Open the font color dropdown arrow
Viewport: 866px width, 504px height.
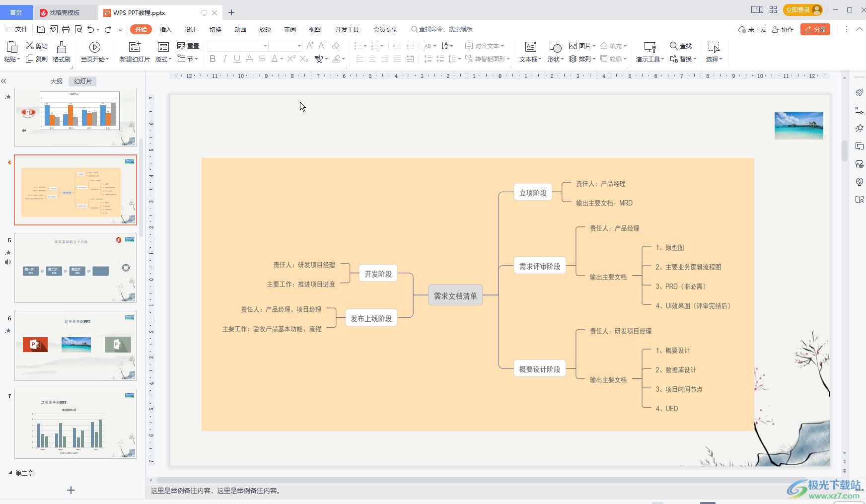[x=282, y=59]
